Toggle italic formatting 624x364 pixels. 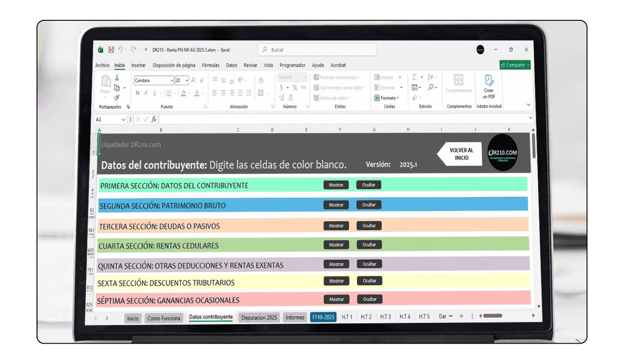(146, 93)
